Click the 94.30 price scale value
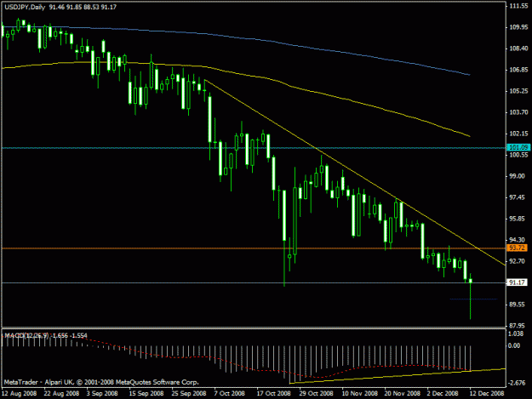This screenshot has width=532, height=399. coord(518,240)
